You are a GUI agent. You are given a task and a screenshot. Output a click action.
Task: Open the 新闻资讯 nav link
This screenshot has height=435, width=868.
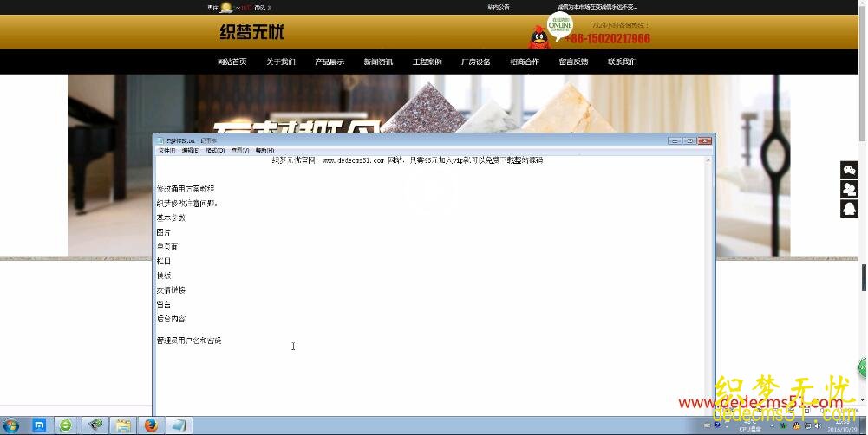[378, 62]
